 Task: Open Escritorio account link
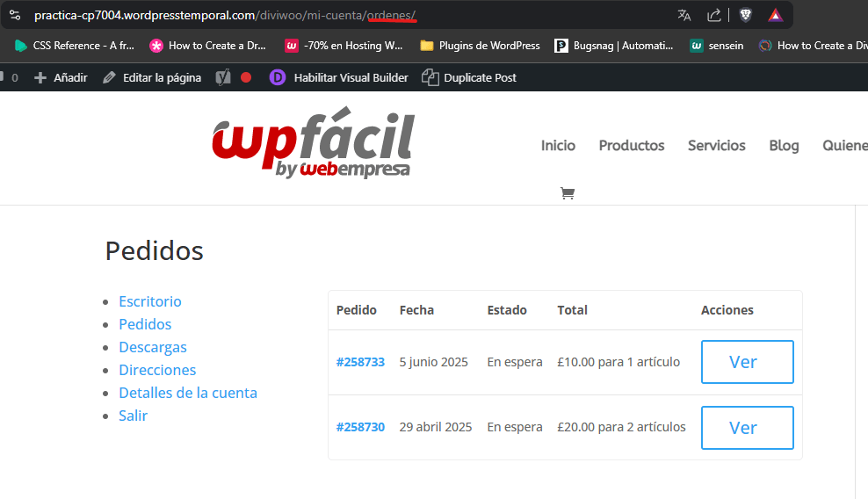click(150, 301)
